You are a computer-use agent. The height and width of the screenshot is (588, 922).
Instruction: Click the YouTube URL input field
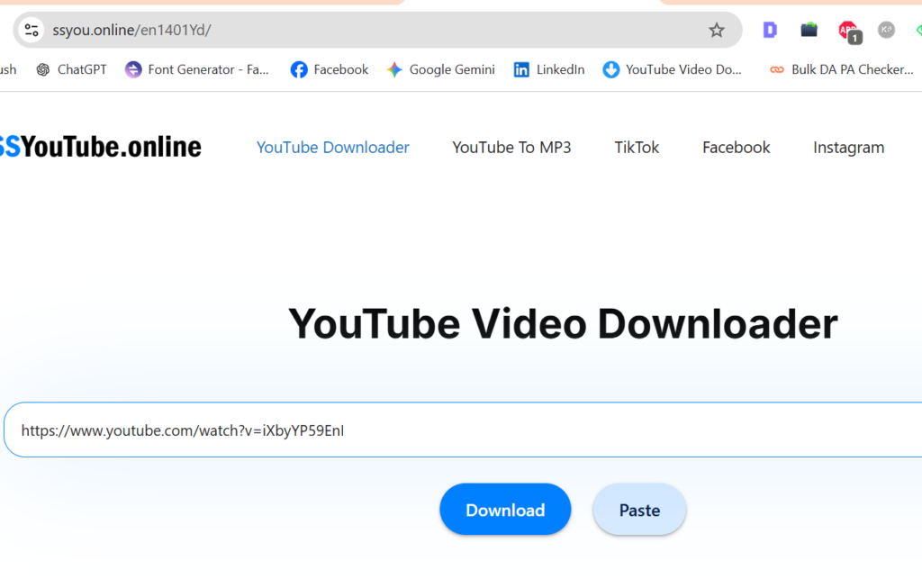(464, 430)
